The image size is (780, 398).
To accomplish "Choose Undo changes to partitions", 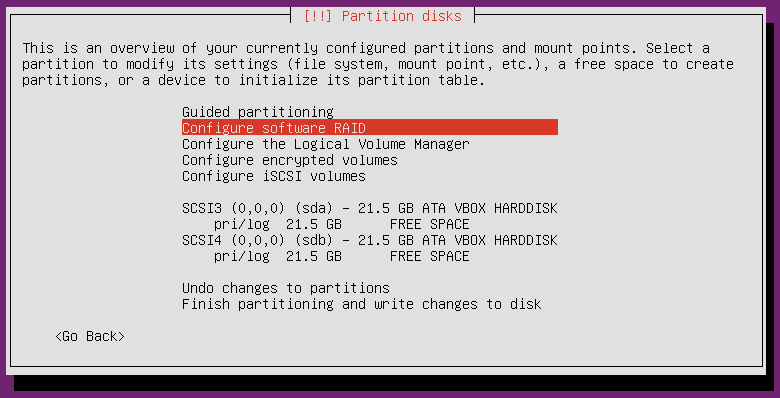I will [286, 288].
